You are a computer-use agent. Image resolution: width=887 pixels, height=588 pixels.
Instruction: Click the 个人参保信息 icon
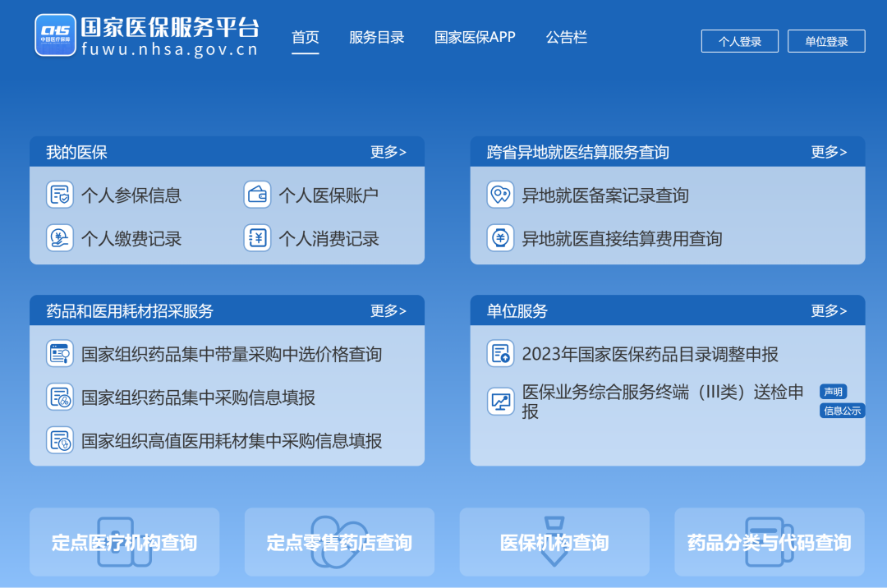point(60,195)
